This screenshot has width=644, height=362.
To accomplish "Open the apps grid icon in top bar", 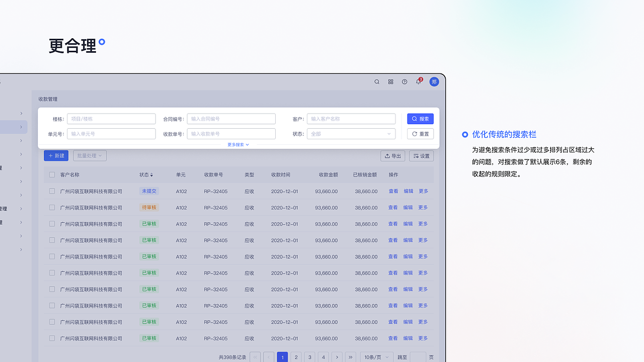I will pos(390,81).
